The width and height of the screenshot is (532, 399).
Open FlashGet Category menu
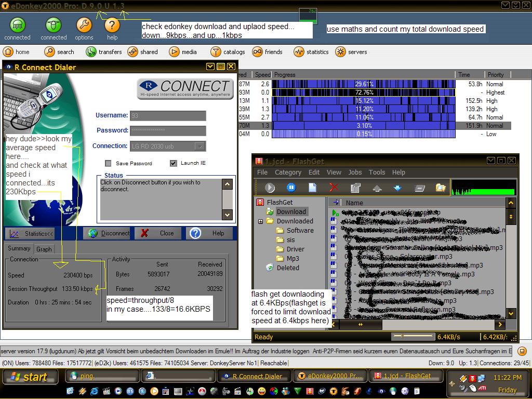(288, 172)
